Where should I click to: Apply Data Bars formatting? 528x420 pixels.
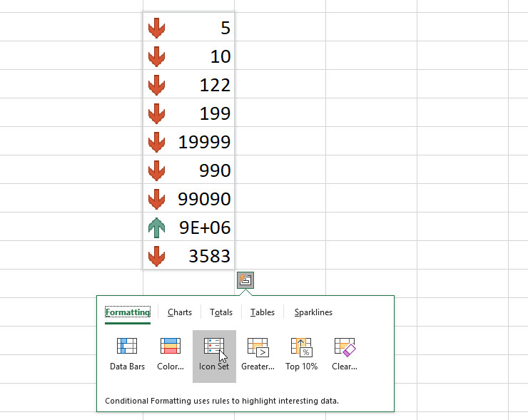click(x=127, y=355)
